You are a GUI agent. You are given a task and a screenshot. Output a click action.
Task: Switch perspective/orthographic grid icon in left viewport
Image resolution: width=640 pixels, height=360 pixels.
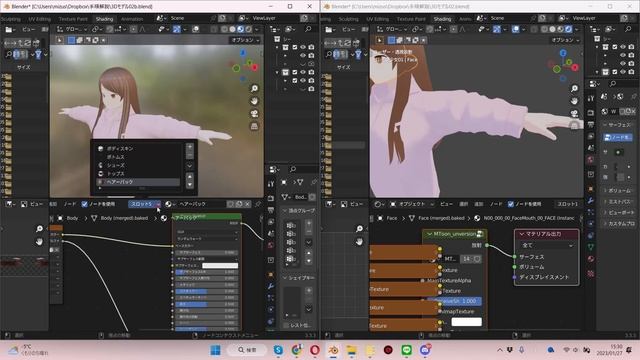coord(254,126)
